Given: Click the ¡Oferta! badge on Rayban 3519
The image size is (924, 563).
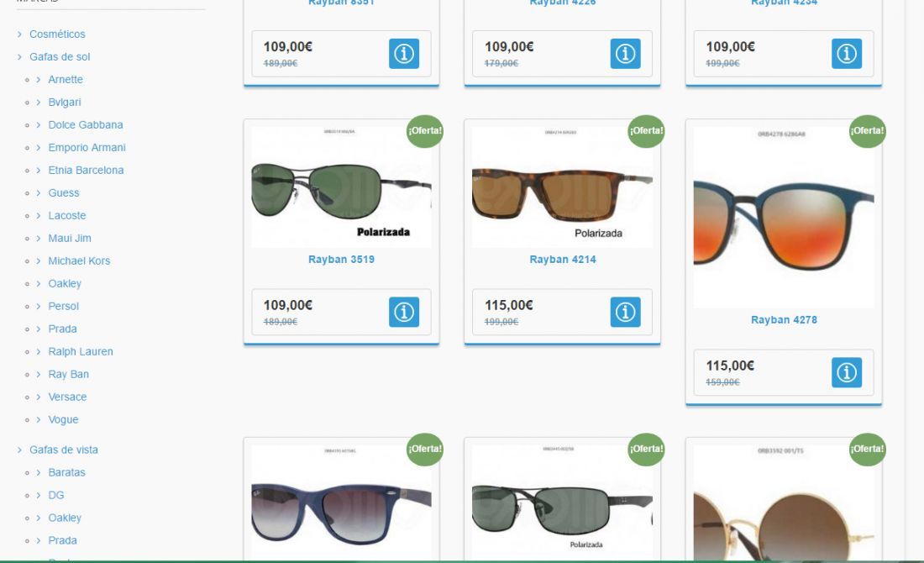Looking at the screenshot, I should point(425,131).
